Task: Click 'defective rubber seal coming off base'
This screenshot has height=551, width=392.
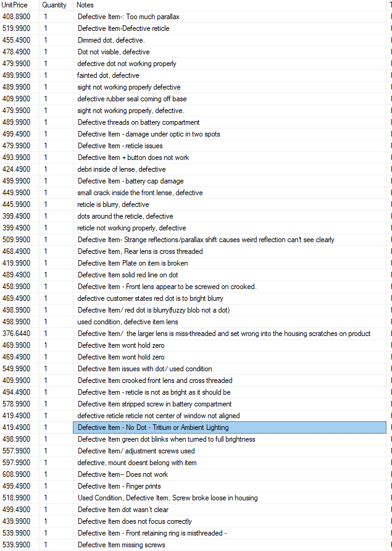Action: [230, 99]
